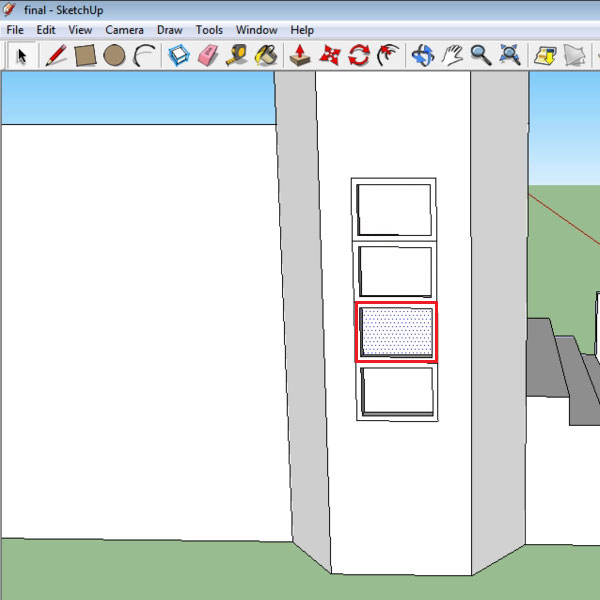600x600 pixels.
Task: Choose the pink Eraser tool
Action: [208, 55]
